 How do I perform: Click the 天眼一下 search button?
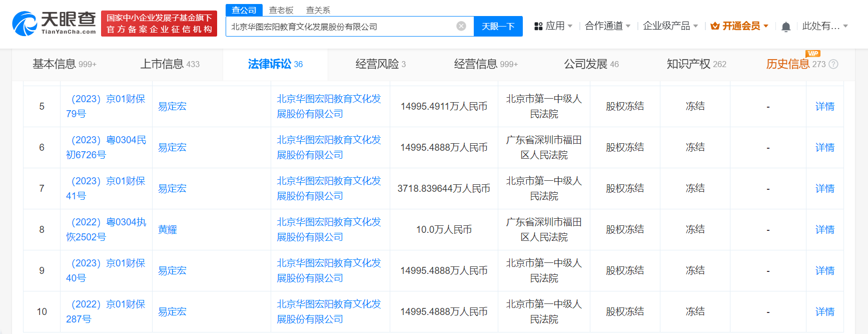click(498, 26)
